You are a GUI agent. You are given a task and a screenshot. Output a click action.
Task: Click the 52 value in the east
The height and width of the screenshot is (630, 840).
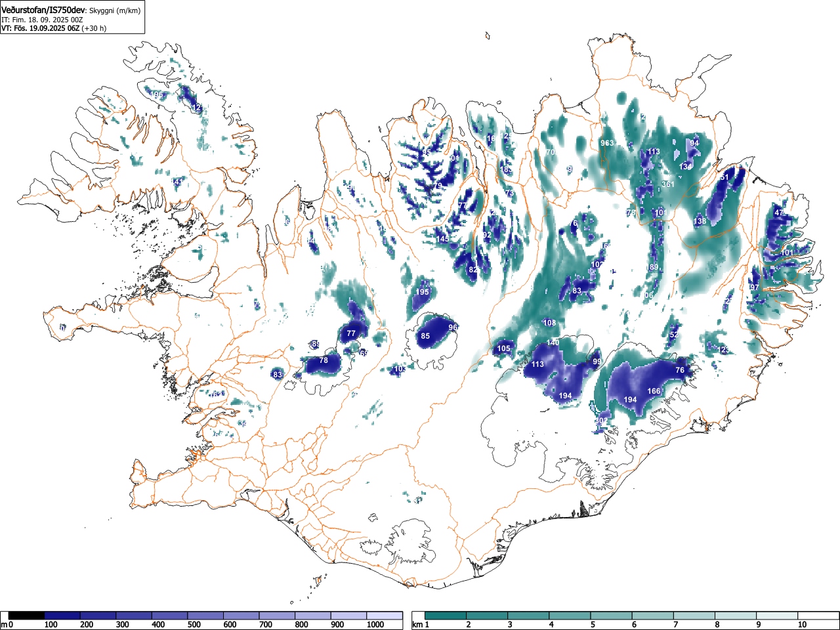pos(673,335)
